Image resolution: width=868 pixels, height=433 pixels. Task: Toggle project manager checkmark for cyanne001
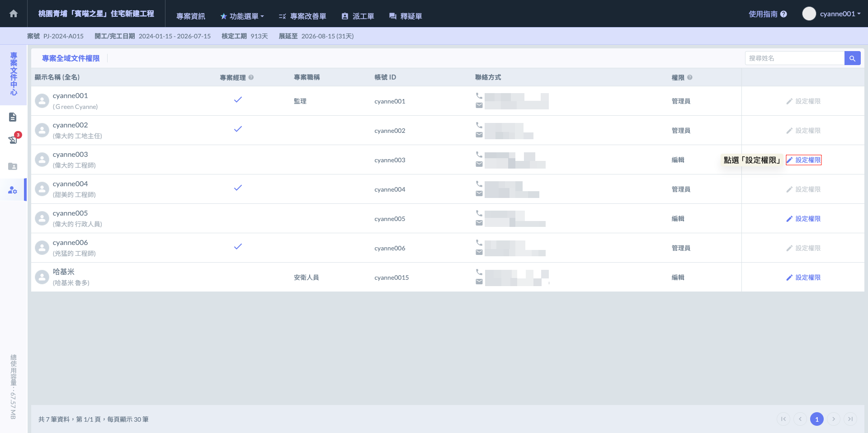tap(238, 100)
